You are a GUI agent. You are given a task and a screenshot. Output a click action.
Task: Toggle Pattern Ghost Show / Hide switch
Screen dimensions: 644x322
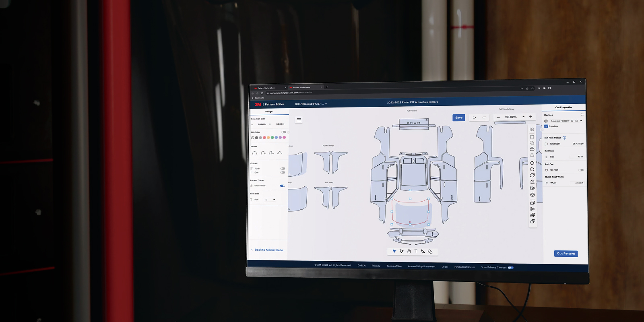coord(282,186)
